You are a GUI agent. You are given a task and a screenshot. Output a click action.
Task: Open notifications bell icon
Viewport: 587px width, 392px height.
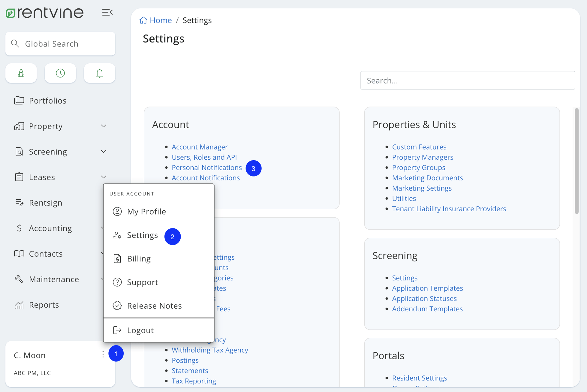99,73
